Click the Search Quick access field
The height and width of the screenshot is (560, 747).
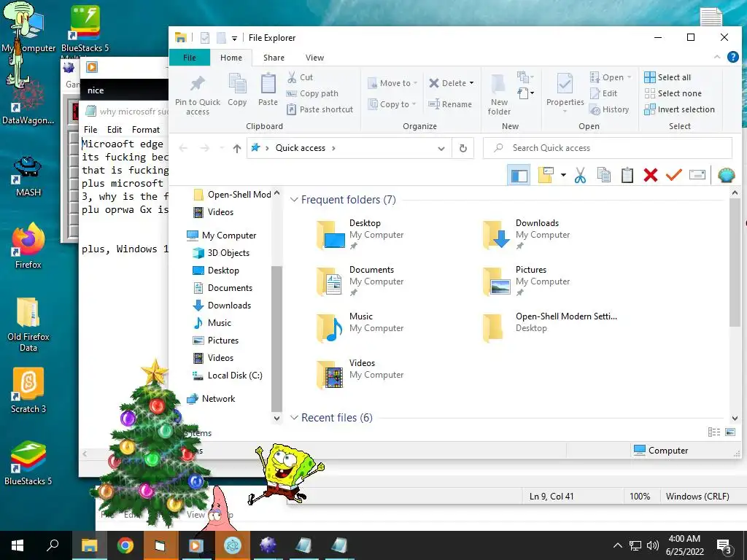click(x=608, y=148)
